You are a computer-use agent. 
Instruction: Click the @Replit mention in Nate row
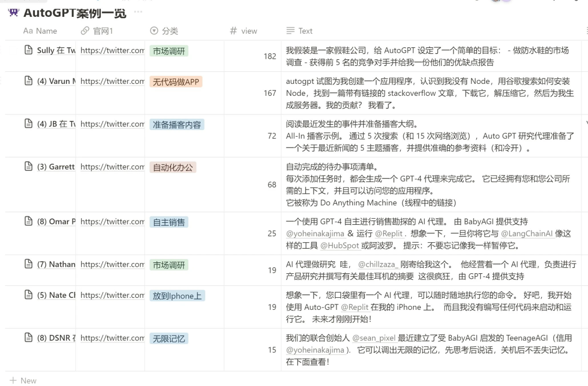(x=354, y=307)
